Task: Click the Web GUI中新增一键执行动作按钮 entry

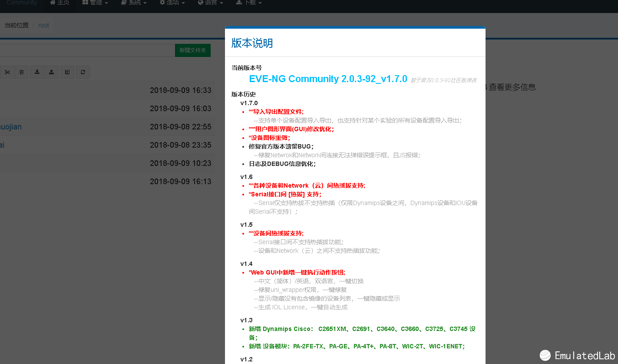Action: (297, 272)
